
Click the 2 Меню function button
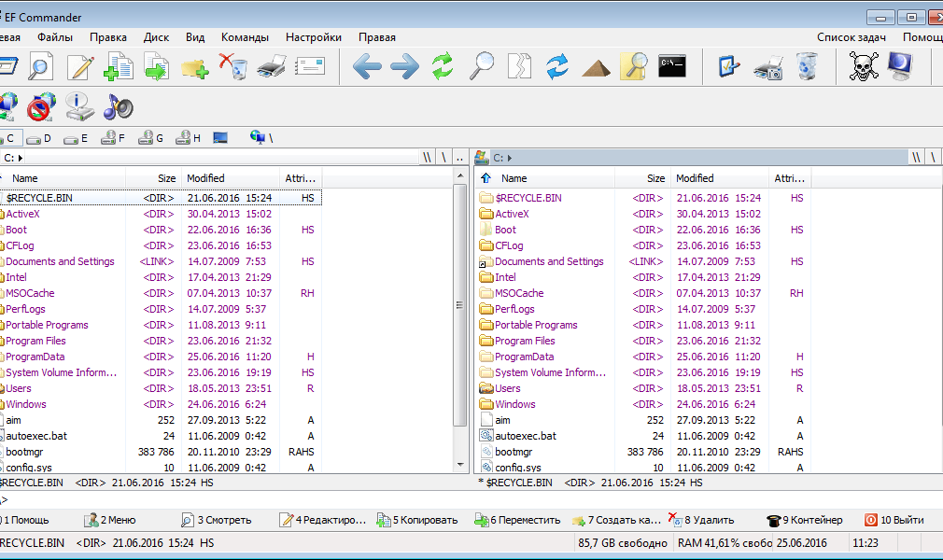(110, 520)
